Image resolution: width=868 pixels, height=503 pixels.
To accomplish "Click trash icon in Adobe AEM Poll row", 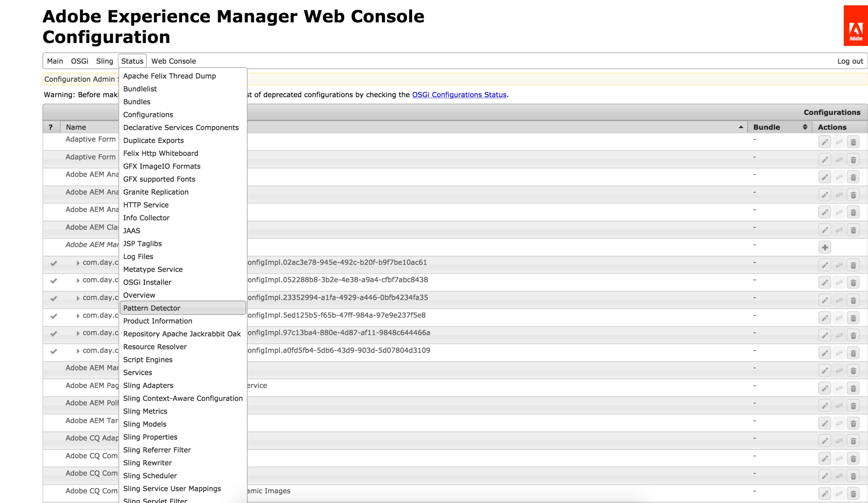I will pyautogui.click(x=853, y=406).
